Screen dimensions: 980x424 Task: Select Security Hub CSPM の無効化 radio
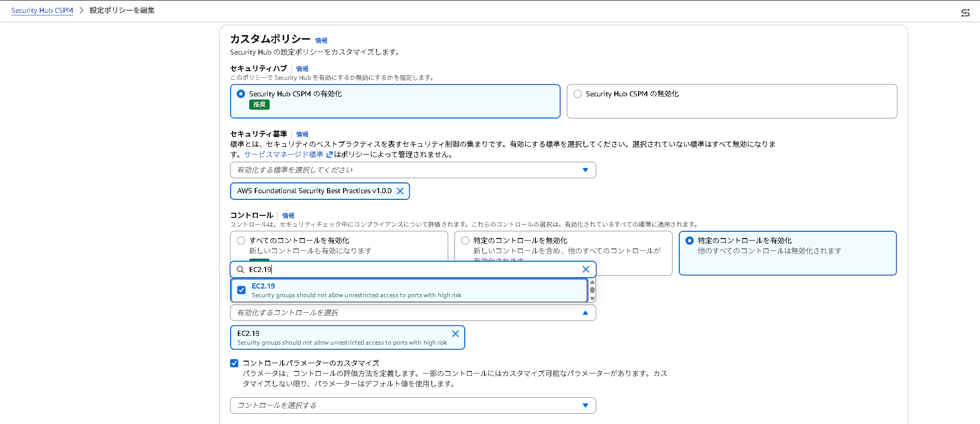[x=578, y=94]
